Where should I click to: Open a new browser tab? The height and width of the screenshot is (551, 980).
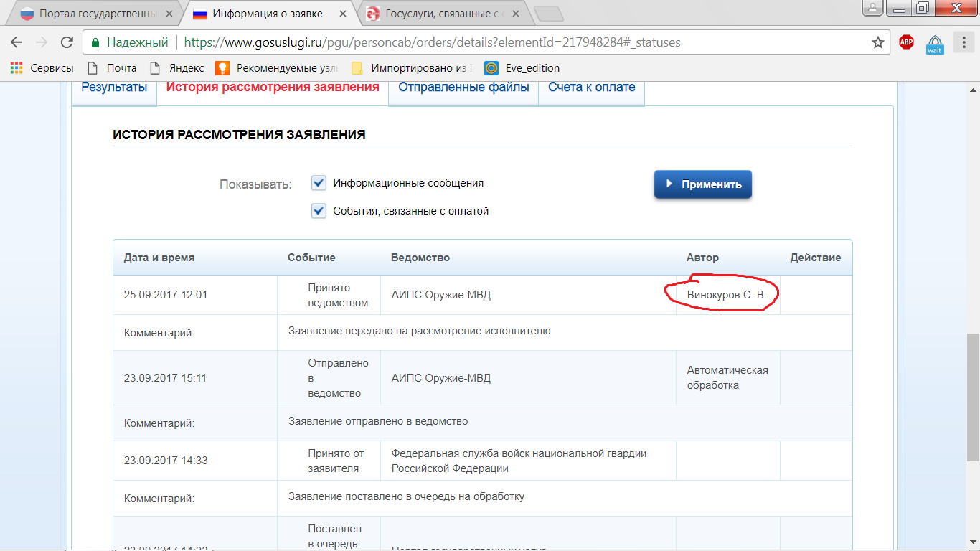click(x=549, y=14)
